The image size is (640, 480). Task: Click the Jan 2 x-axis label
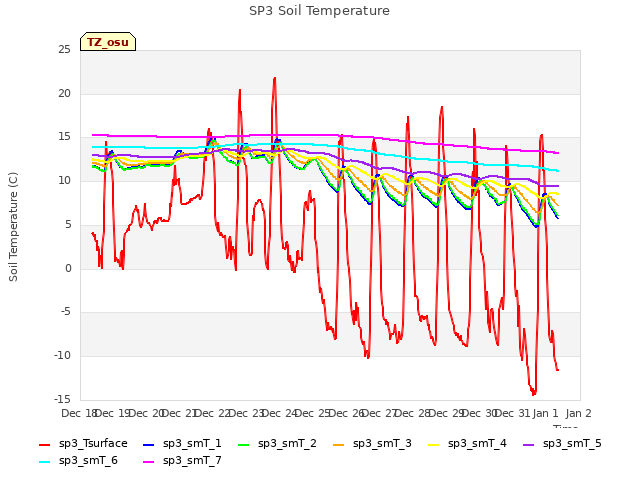click(579, 413)
